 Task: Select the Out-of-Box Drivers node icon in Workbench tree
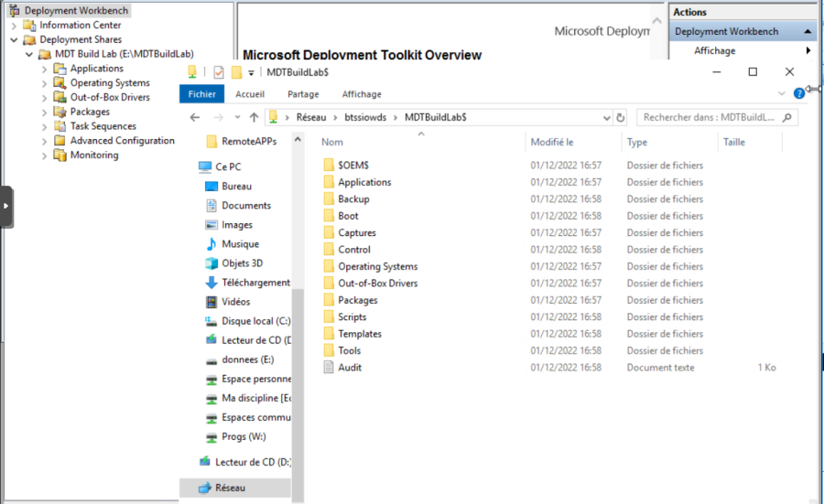60,97
